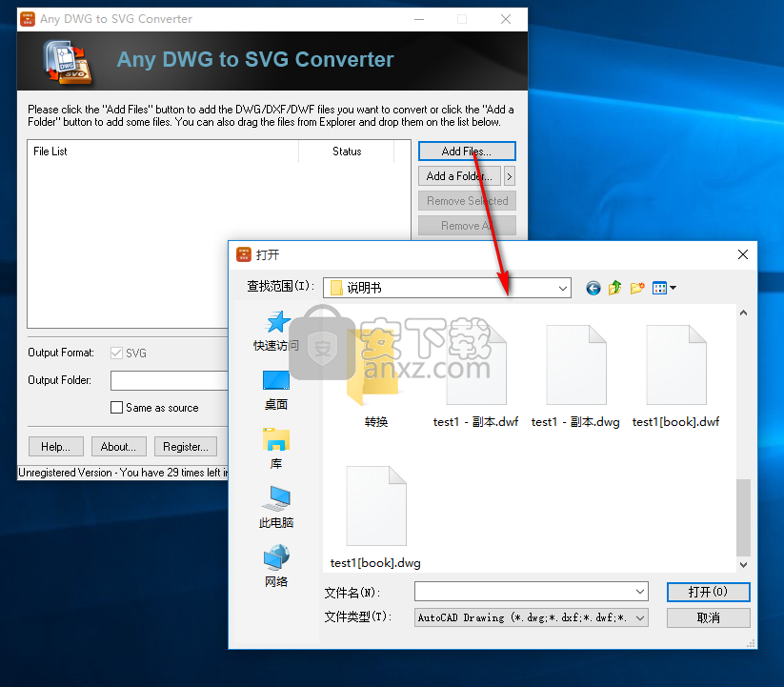Open the view menu icon in dialog toolbar

659,288
